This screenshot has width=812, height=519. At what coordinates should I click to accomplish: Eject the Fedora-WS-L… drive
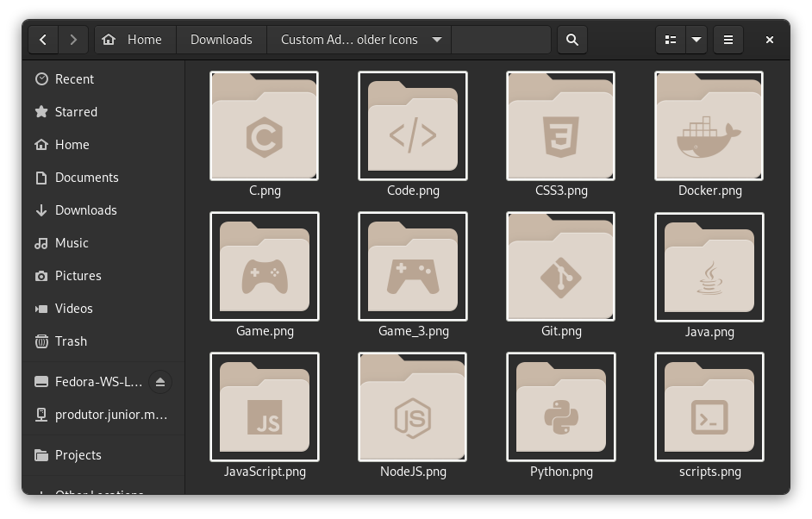[160, 382]
